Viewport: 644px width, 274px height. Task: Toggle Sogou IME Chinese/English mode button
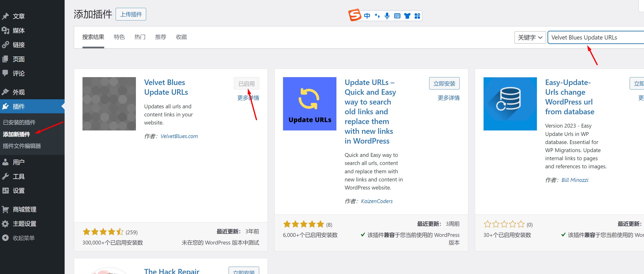[367, 16]
